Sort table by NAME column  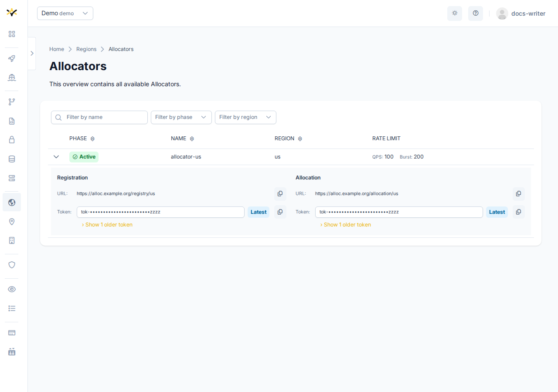pos(183,139)
